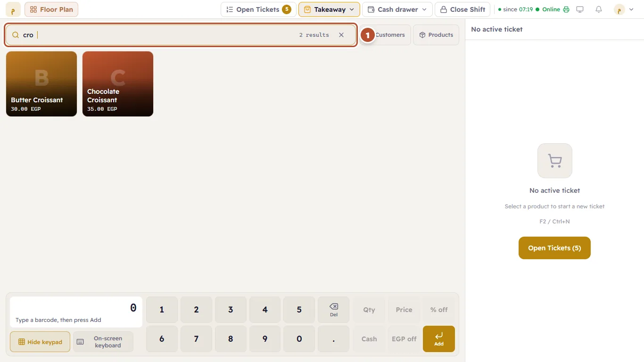Open the Open Tickets list in header
The image size is (644, 362).
pos(258,9)
